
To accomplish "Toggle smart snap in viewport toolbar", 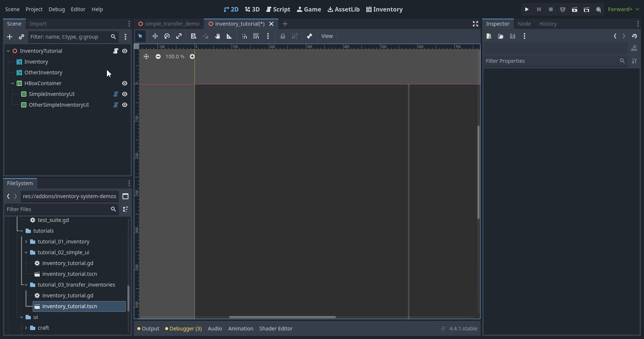I will 244,36.
